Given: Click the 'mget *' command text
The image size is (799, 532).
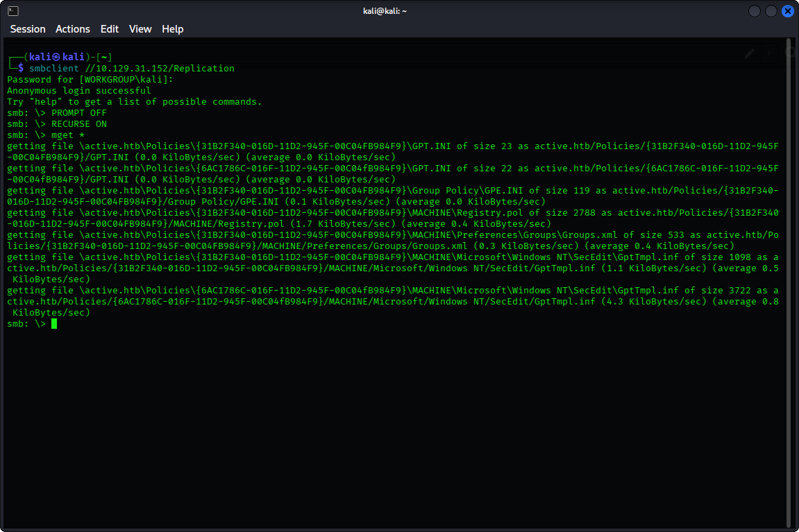Looking at the screenshot, I should 68,135.
